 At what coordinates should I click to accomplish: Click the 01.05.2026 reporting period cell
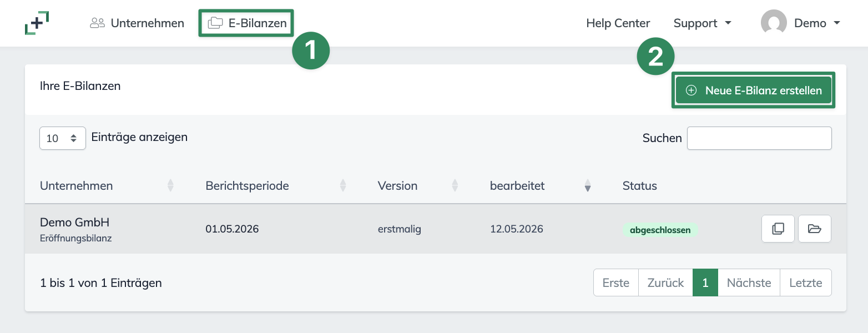tap(232, 229)
